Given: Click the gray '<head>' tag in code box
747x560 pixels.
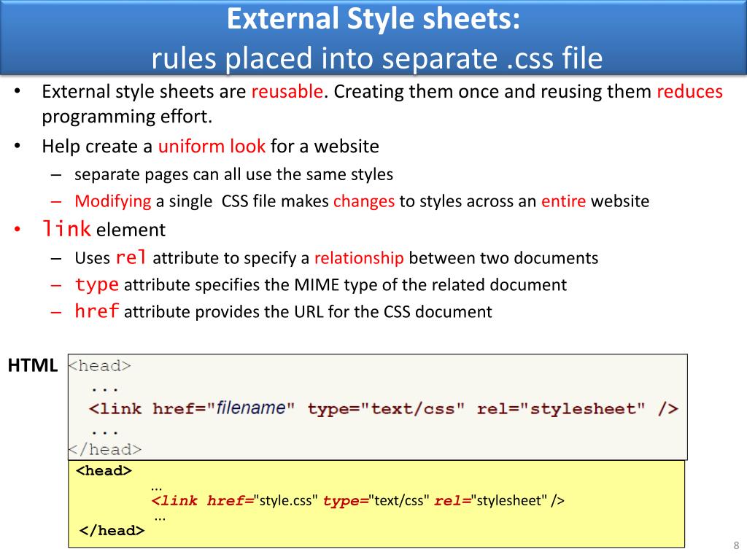Looking at the screenshot, I should 99,366.
